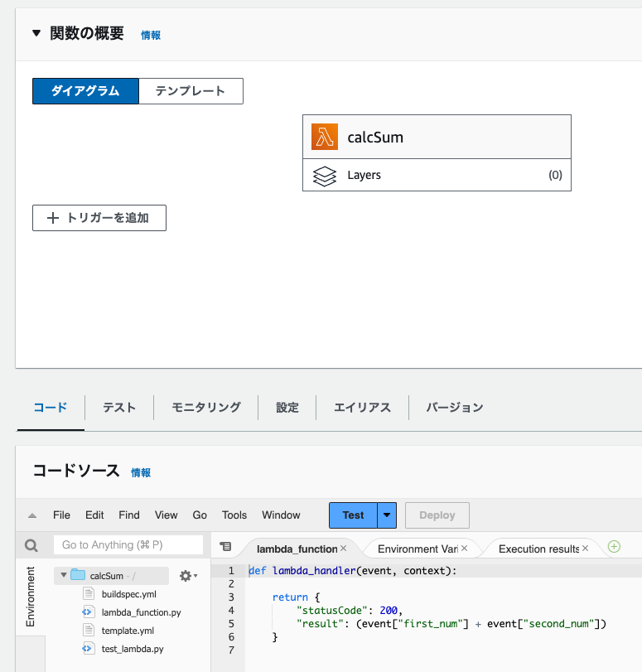Screen dimensions: 642x672
Task: Switch to the コード tab
Action: coord(51,408)
